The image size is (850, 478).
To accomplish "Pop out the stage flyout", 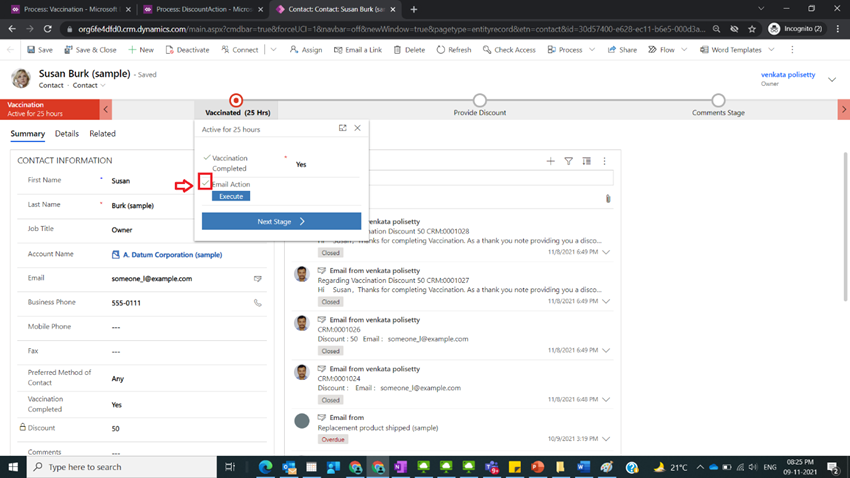I will 343,128.
